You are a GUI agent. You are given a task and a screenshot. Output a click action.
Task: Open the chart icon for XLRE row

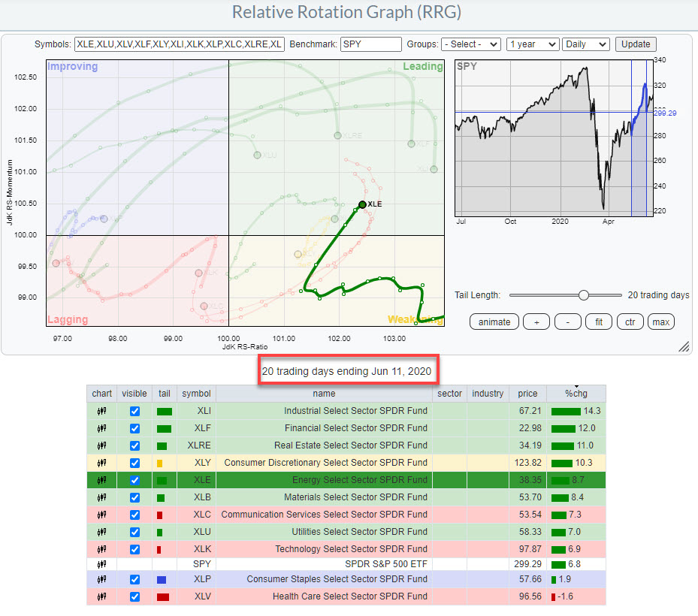pyautogui.click(x=101, y=445)
